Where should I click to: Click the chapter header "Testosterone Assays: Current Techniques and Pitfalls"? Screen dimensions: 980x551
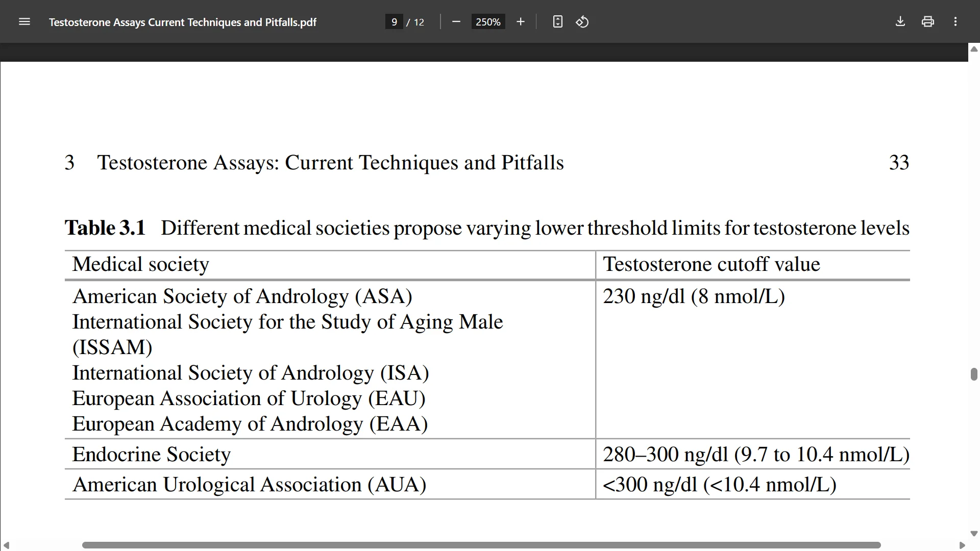coord(330,163)
